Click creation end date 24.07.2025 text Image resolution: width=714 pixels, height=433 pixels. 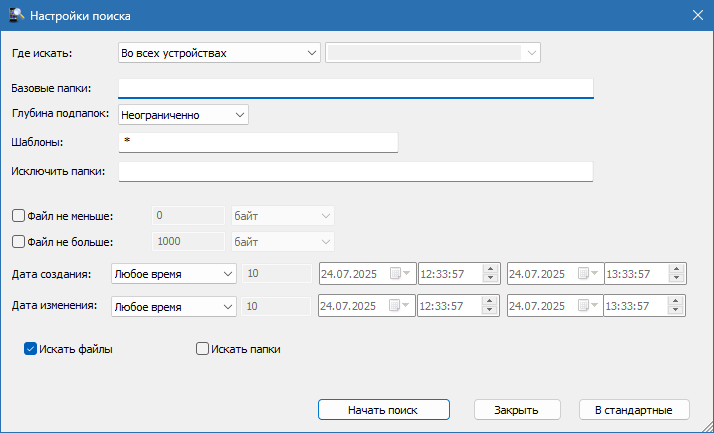pos(537,274)
